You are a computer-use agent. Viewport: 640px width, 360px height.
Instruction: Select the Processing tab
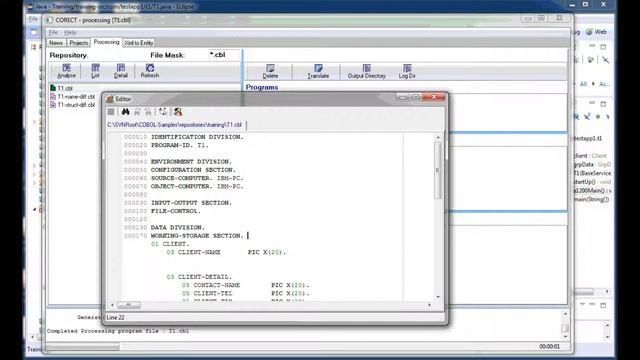click(x=106, y=42)
